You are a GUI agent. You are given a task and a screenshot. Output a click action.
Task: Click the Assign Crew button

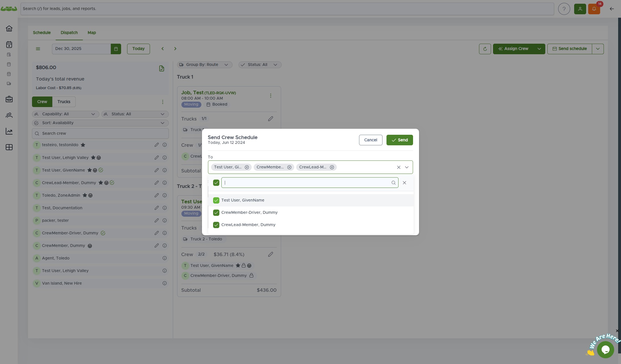(513, 49)
